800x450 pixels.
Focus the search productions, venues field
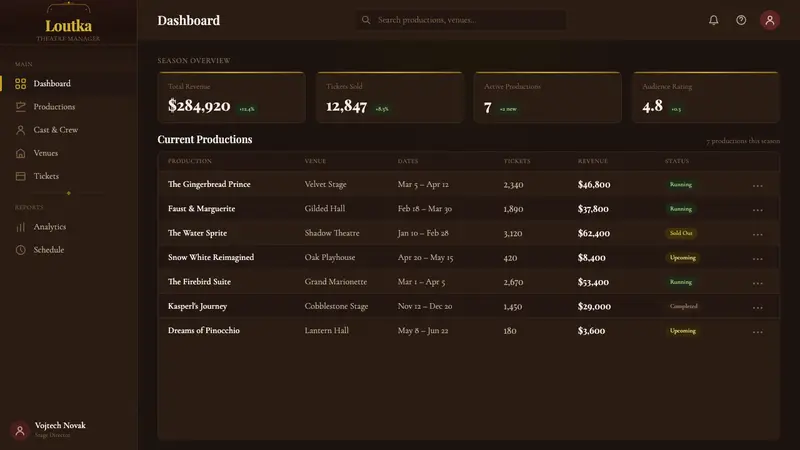coord(461,20)
